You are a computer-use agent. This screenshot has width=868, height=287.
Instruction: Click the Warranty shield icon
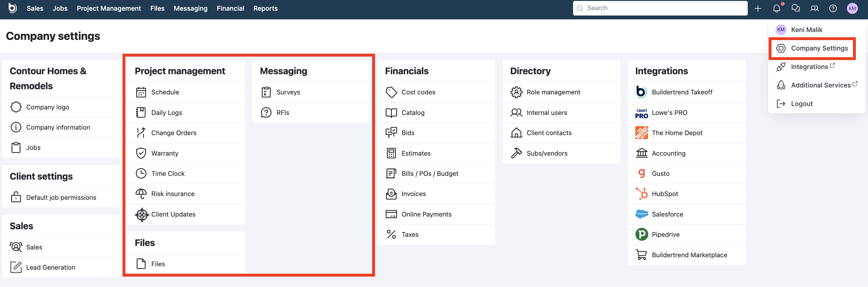pos(141,153)
